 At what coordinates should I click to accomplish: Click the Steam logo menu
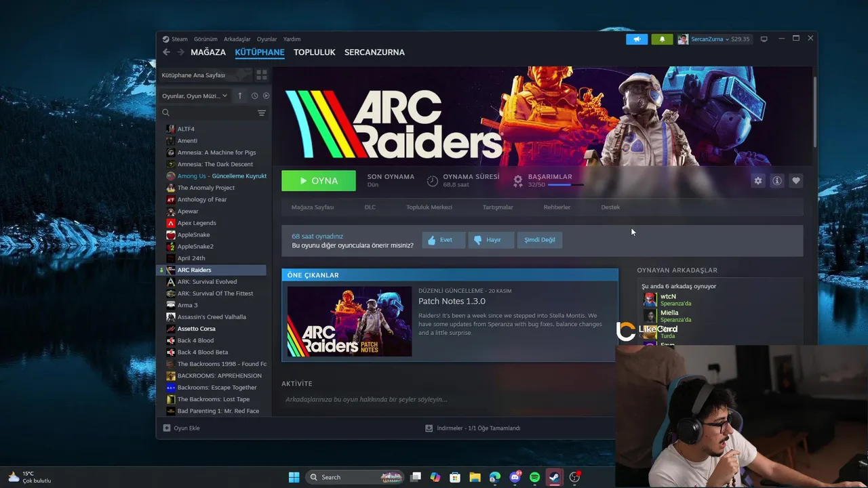(x=175, y=39)
